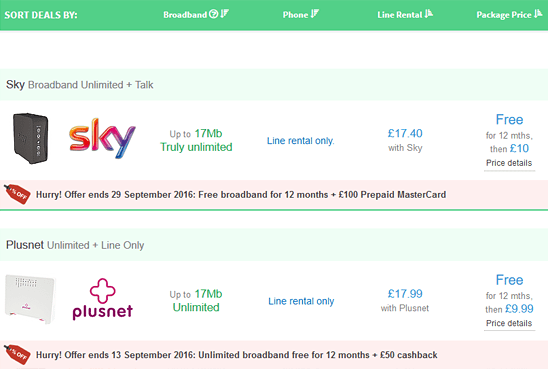Select the Broadband sort header
Image resolution: width=548 pixels, height=369 pixels.
point(185,15)
